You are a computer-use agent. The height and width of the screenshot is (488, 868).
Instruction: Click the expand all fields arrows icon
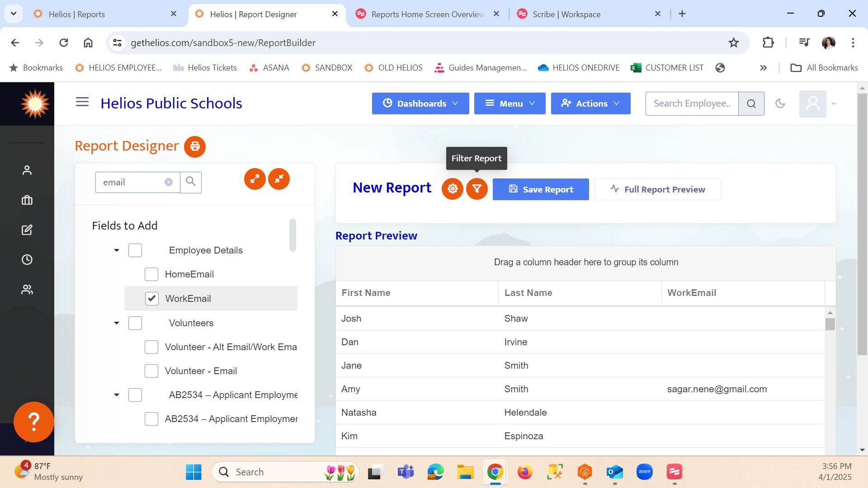(255, 179)
